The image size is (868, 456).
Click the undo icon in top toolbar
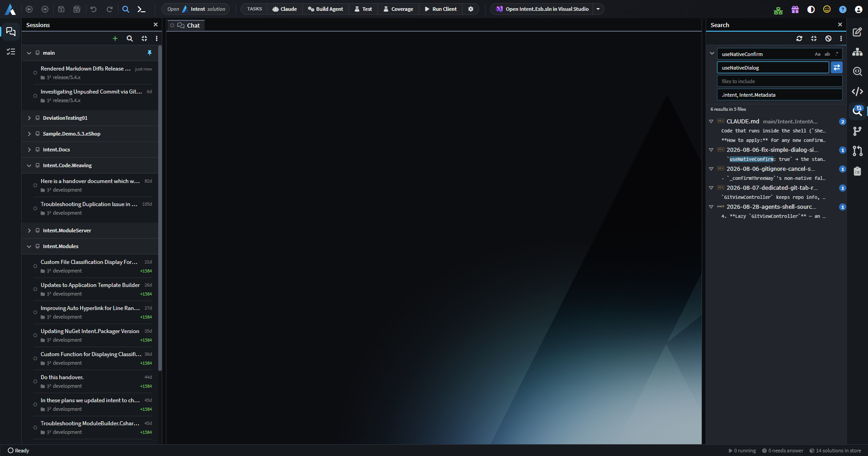94,9
